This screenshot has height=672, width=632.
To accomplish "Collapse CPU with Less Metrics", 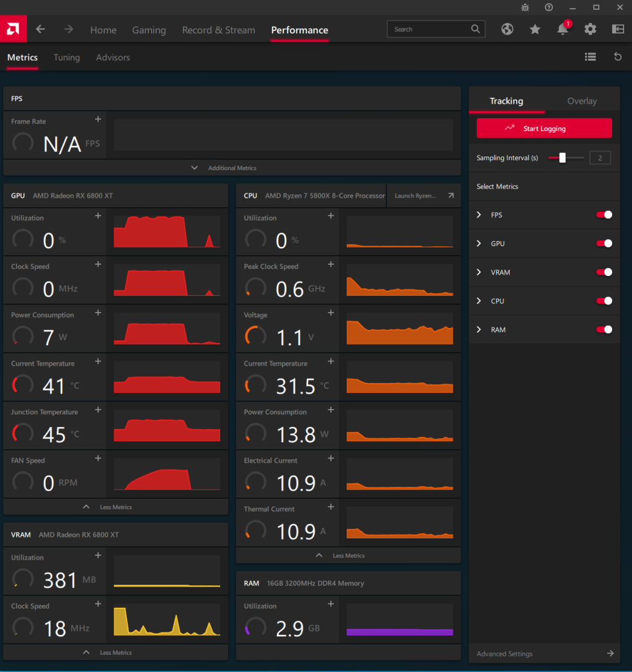I will pyautogui.click(x=348, y=556).
